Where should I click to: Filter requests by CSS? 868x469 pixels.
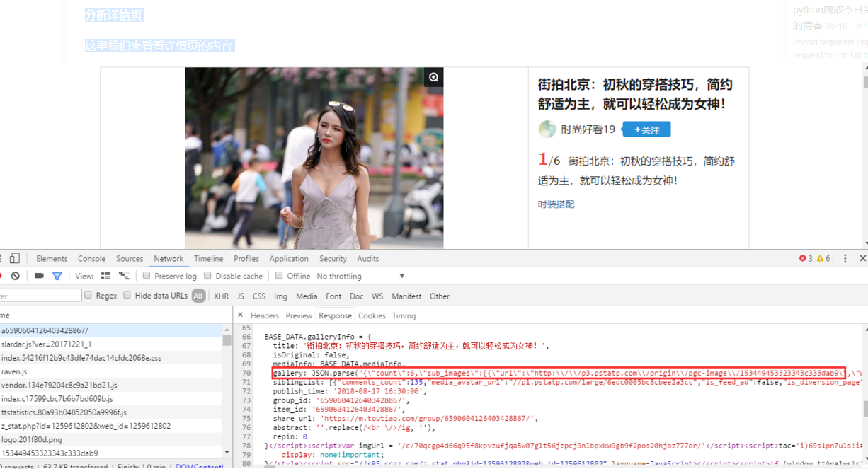(x=259, y=296)
